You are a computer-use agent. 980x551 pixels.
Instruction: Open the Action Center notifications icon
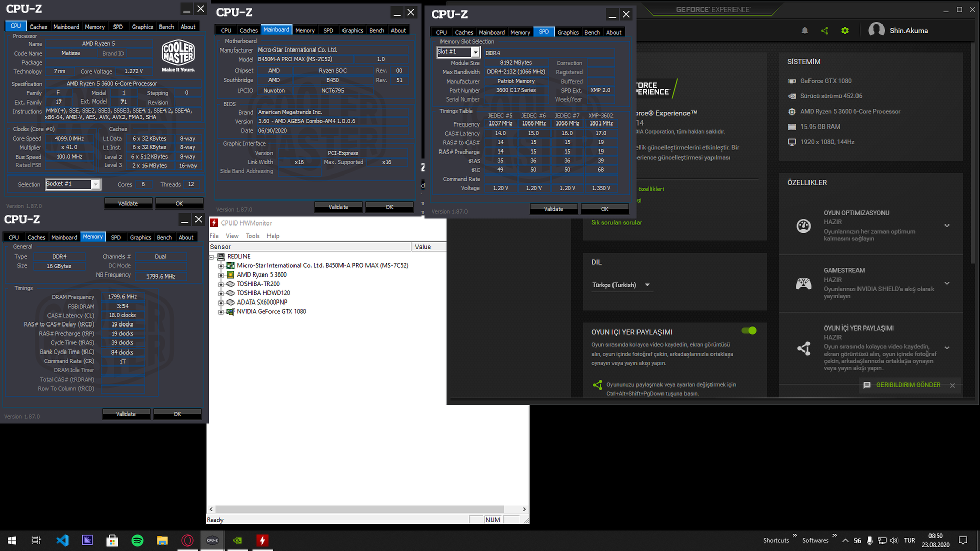point(963,540)
